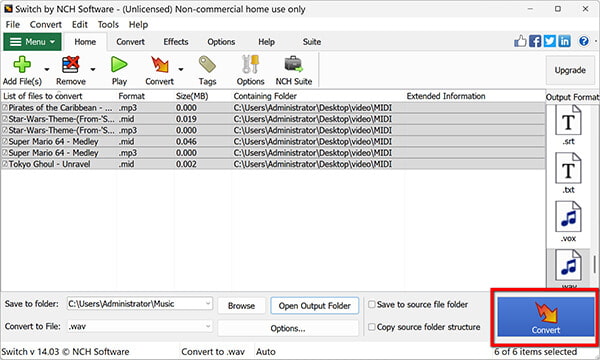Open the green Menu dropdown button
The image size is (600, 360).
point(32,41)
